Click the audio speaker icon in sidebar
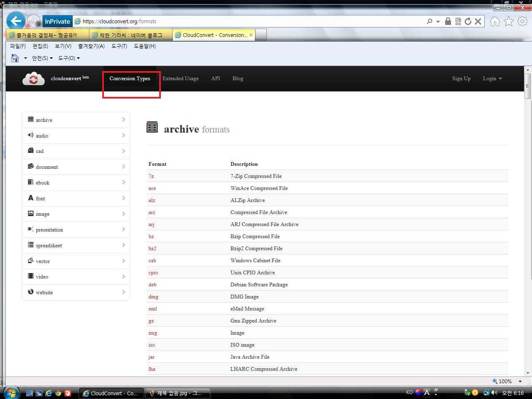 point(31,135)
